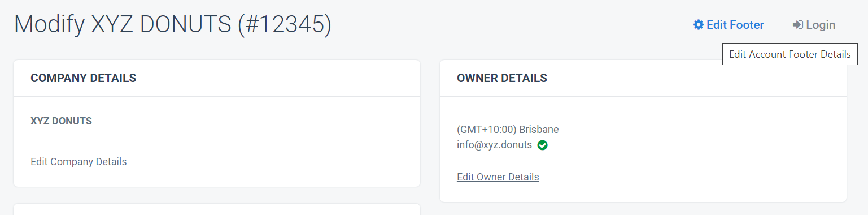Click the word Footer in Edit Footer
This screenshot has height=215, width=868.
pyautogui.click(x=747, y=25)
